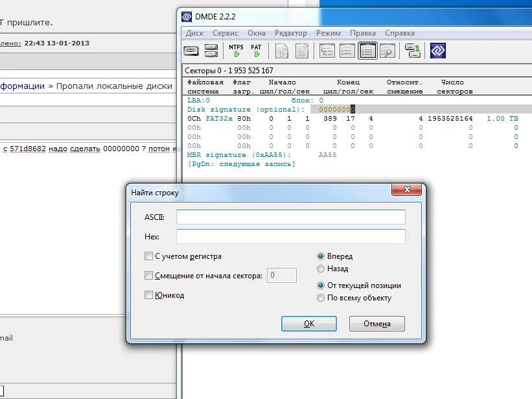Enable the С учетом регистра checkbox
This screenshot has width=532, height=399.
pyautogui.click(x=148, y=256)
